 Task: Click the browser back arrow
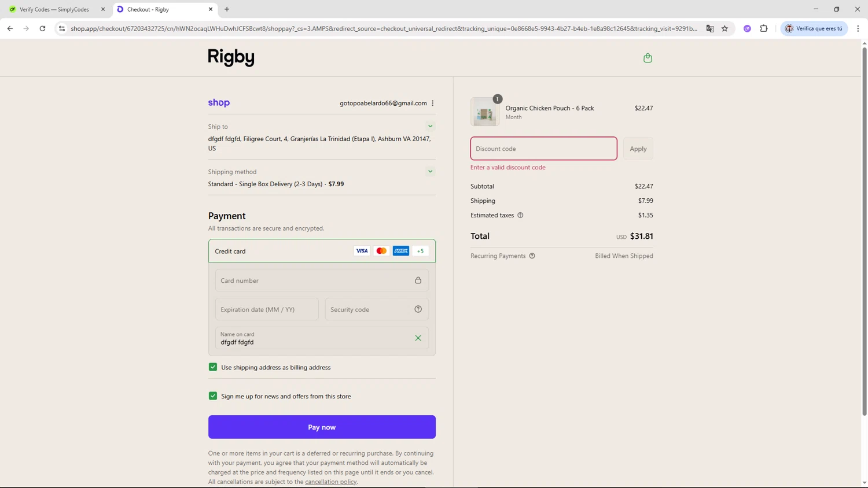coord(10,28)
